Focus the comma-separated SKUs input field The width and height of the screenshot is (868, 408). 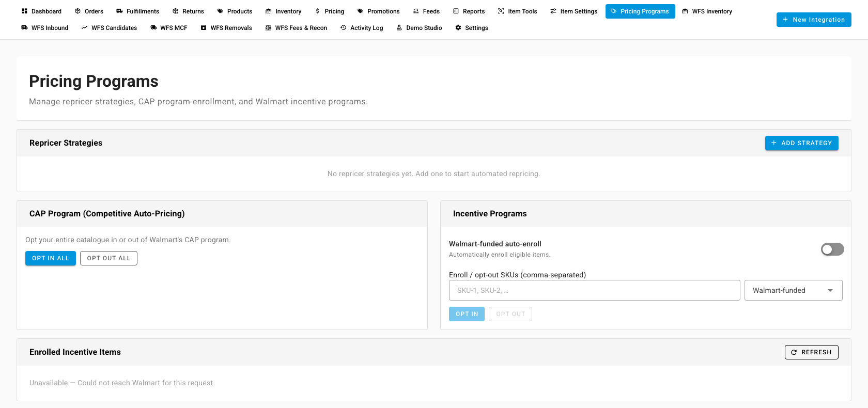594,290
